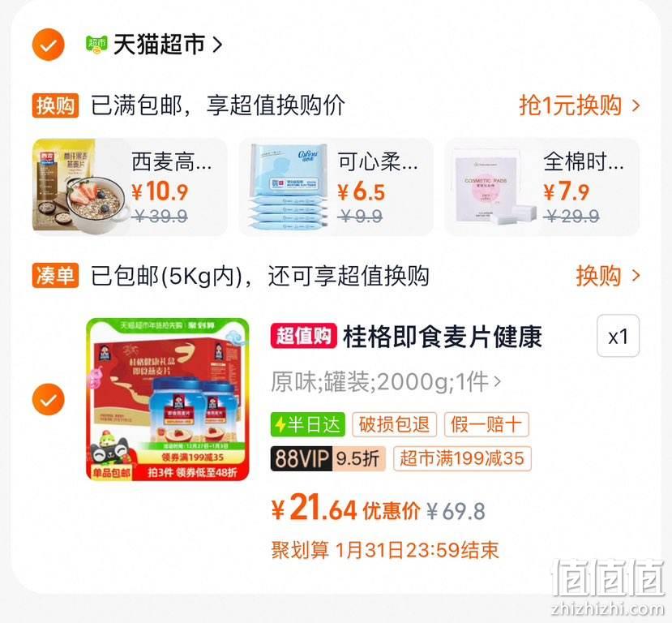Tap the red 超值购 tag
Viewport: 672px width, 623px height.
coord(303,336)
